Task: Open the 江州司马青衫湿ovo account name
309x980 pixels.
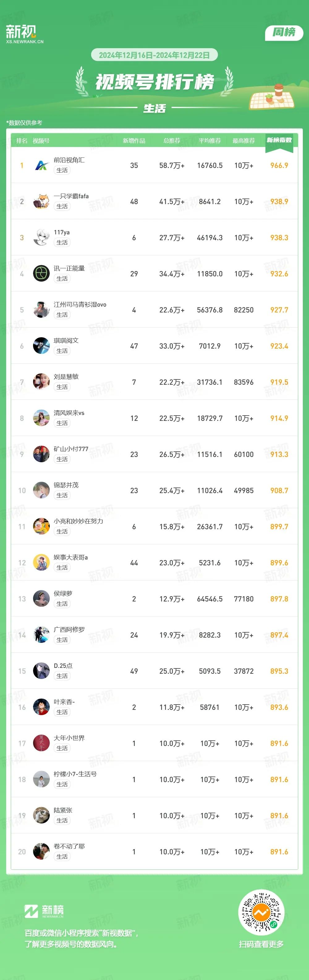Action: 80,305
